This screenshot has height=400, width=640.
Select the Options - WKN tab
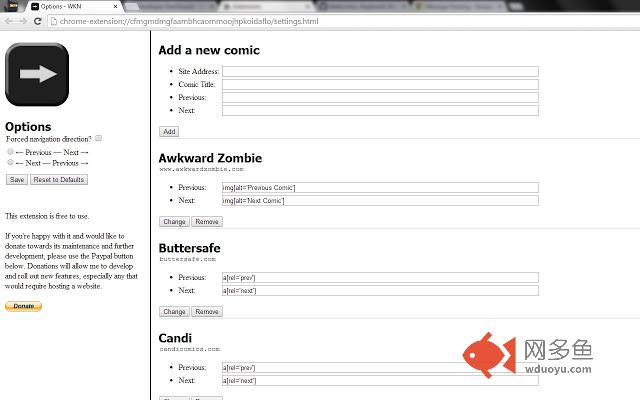tap(73, 7)
